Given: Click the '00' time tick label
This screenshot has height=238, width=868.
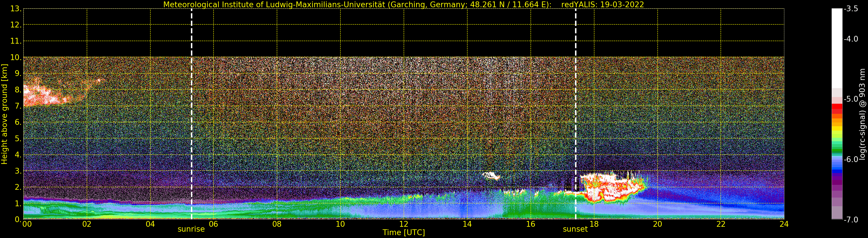Looking at the screenshot, I should coord(27,224).
